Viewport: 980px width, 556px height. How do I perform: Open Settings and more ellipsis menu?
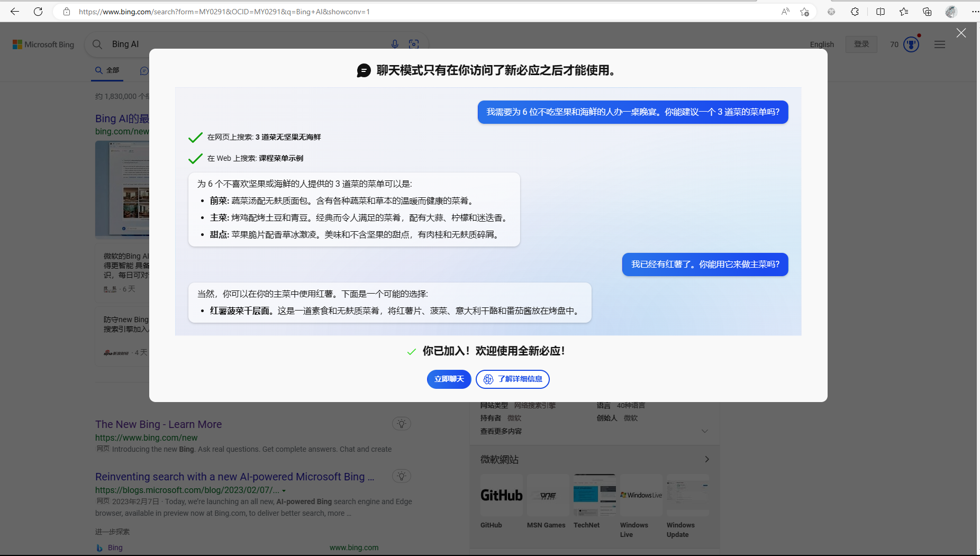point(975,12)
